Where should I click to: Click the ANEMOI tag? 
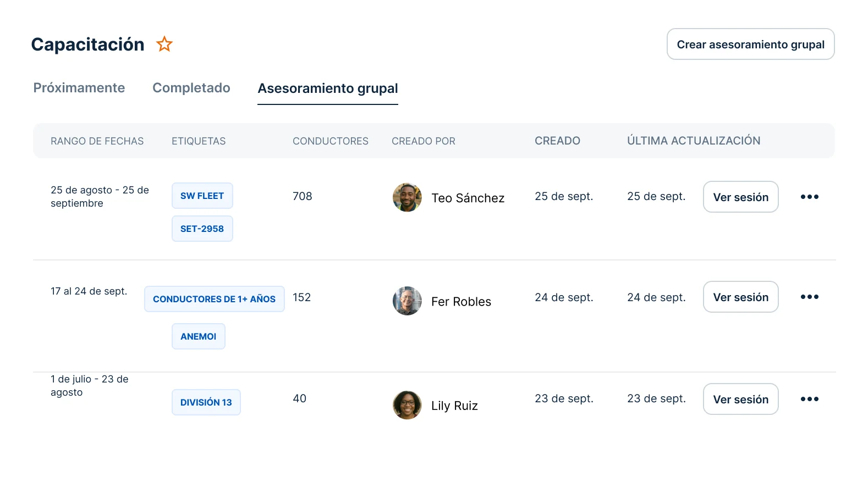199,336
